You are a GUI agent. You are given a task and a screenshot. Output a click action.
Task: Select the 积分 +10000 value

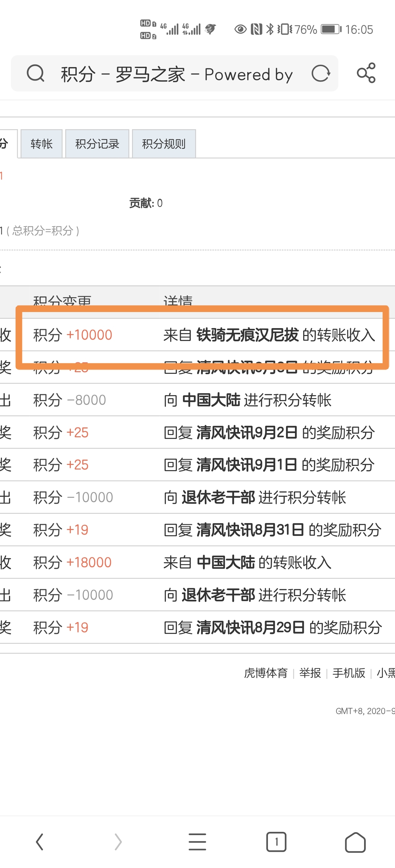(x=72, y=335)
